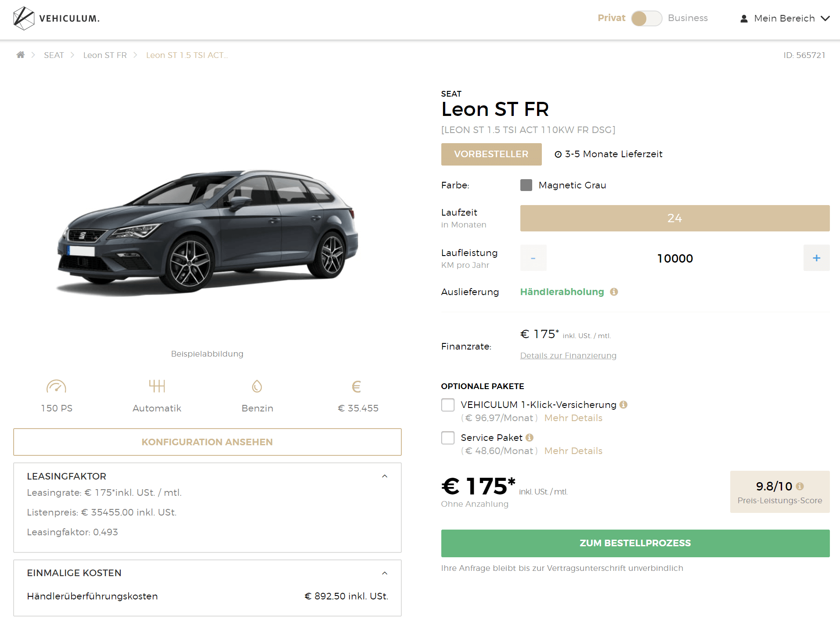Image resolution: width=840 pixels, height=624 pixels.
Task: Click the 150 PS speedometer icon
Action: tap(56, 386)
